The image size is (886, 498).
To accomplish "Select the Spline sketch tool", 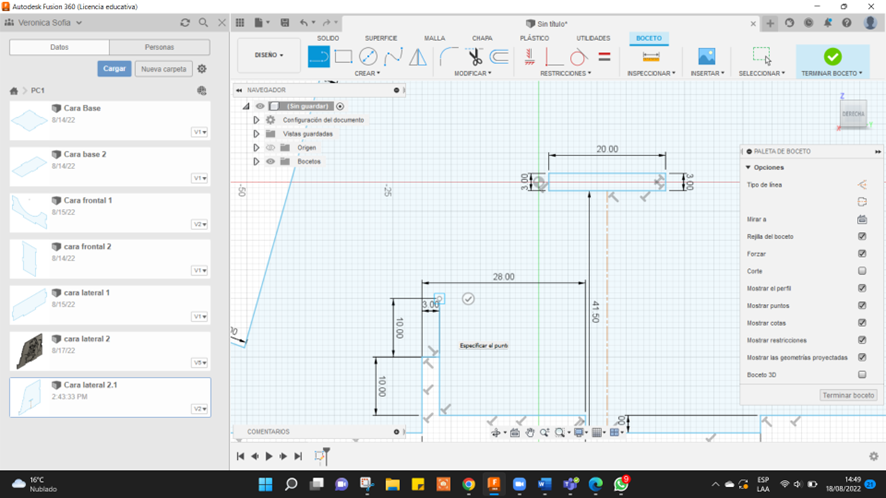I will pos(393,57).
